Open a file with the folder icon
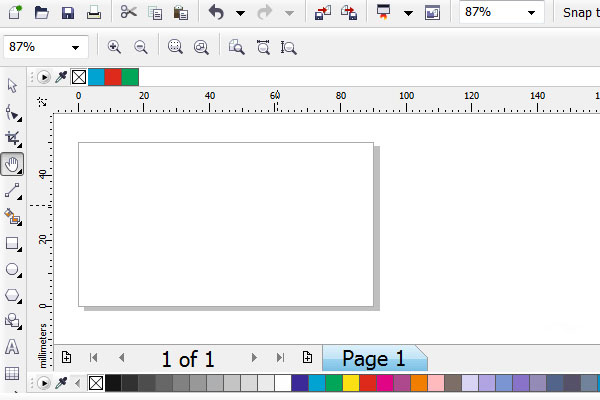 point(41,13)
